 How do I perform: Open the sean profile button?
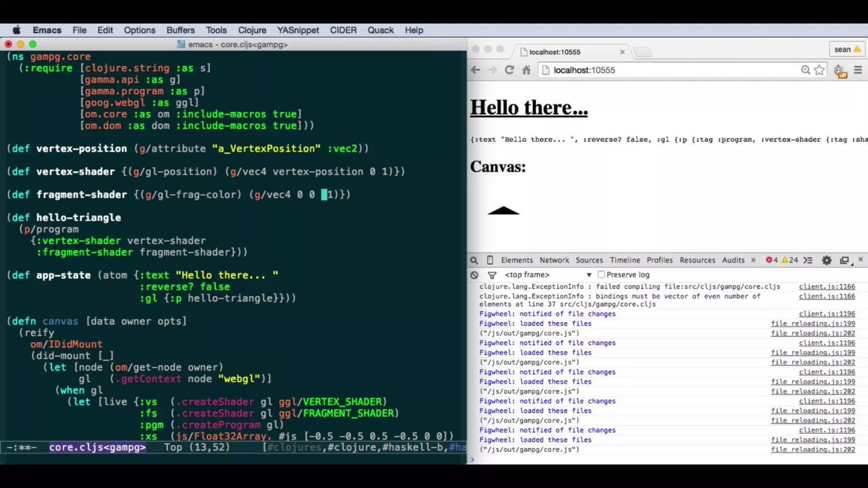846,50
